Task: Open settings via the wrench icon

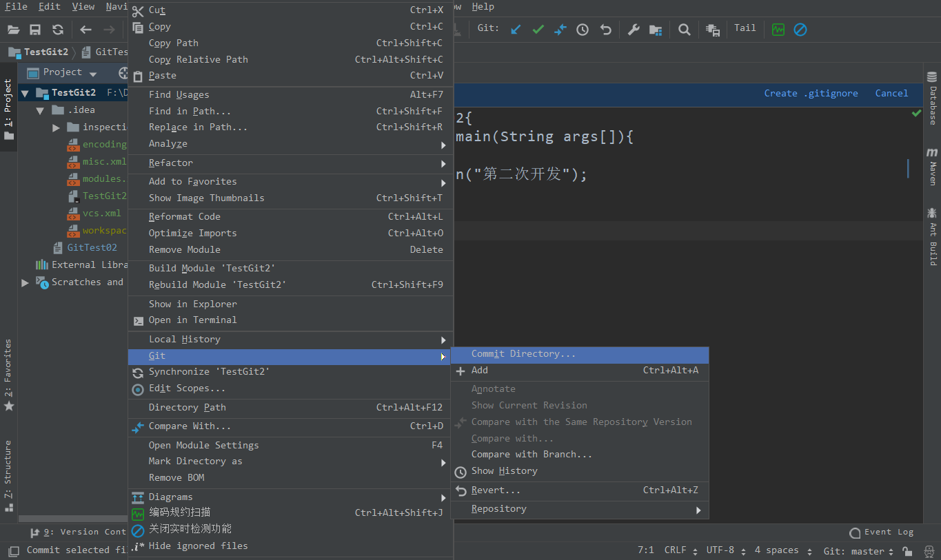Action: click(633, 30)
